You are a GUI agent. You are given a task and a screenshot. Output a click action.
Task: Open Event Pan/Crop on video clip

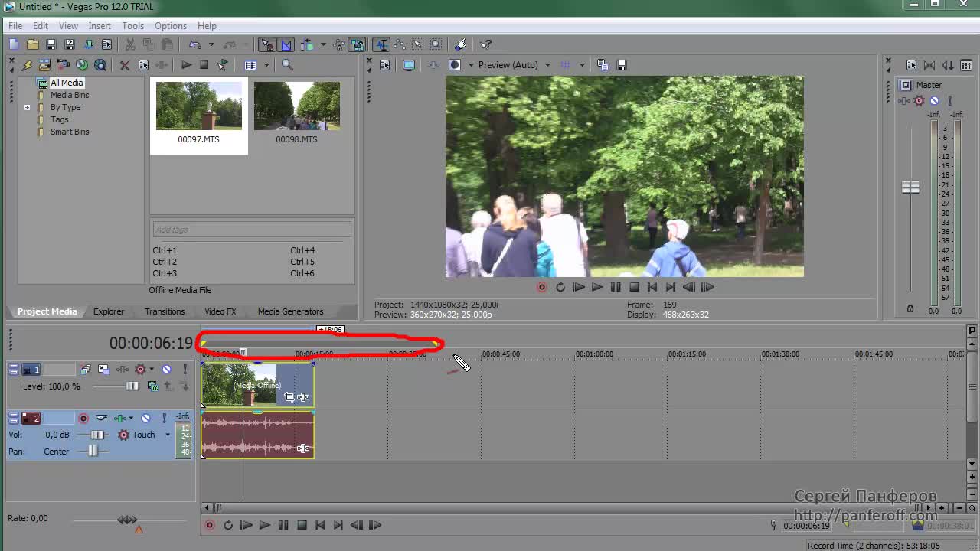click(x=289, y=397)
